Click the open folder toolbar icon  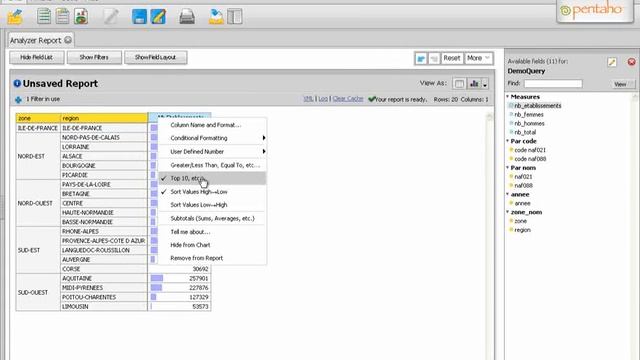click(x=15, y=17)
